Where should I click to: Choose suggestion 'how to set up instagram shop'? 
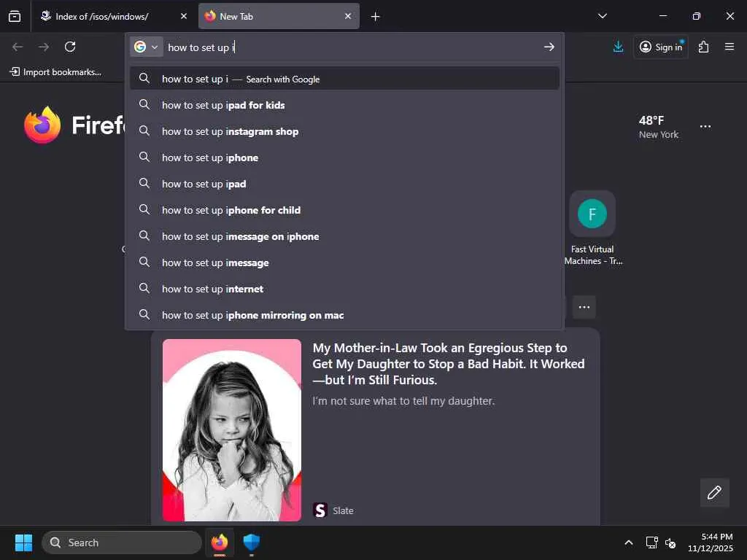344,131
